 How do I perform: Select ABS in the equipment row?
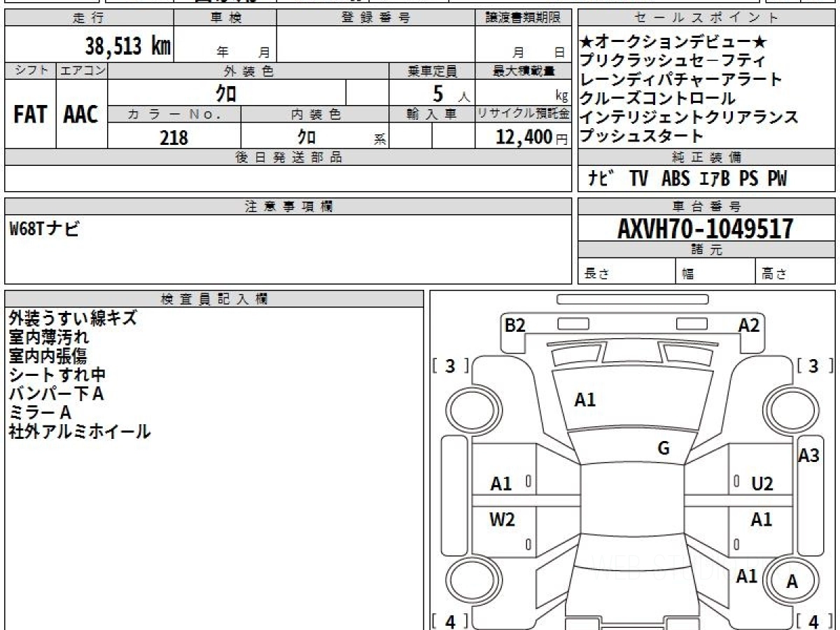click(675, 179)
